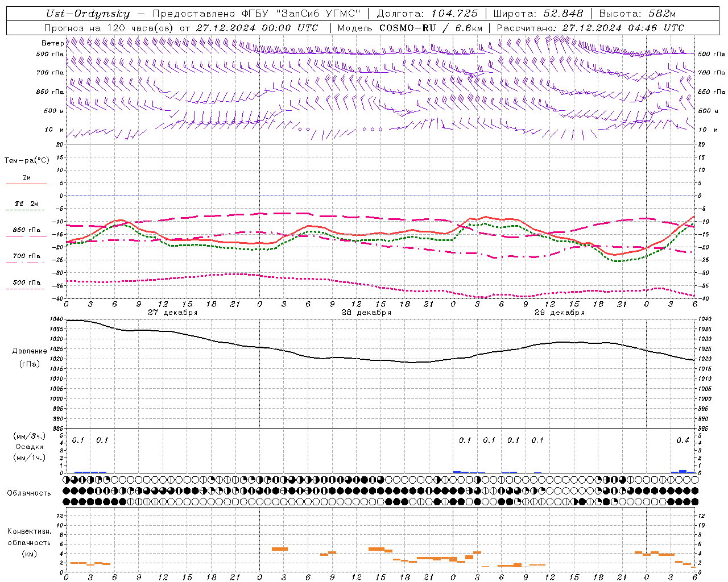
Task: Click the (км) unit under convective cloudiness
Action: pos(29,554)
